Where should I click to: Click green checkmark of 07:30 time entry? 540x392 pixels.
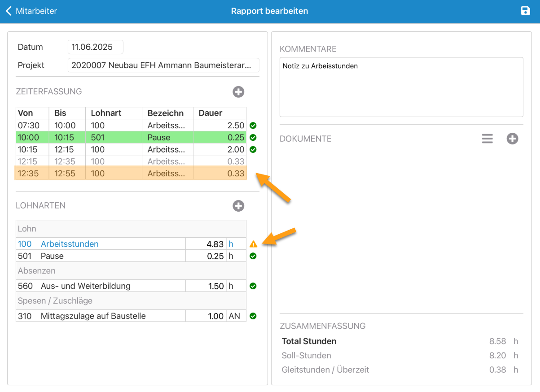click(x=253, y=126)
